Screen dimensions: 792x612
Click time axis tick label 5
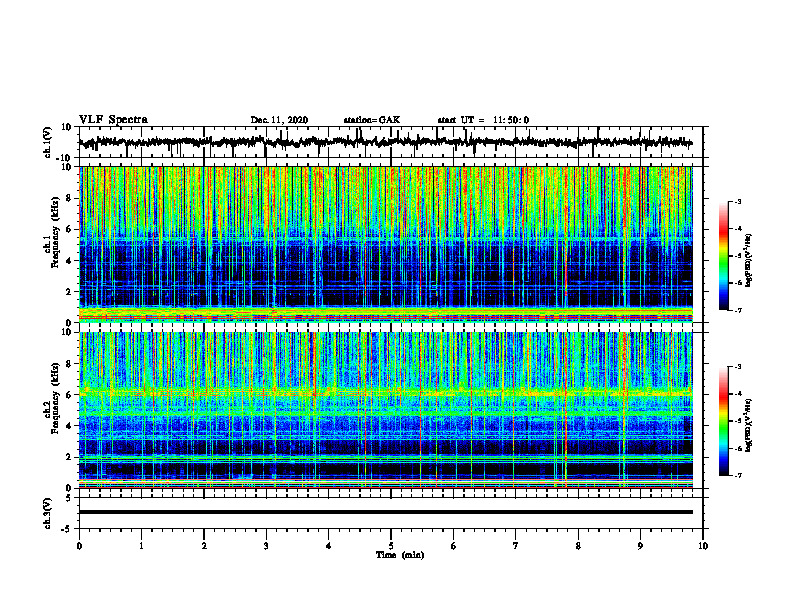coord(391,546)
